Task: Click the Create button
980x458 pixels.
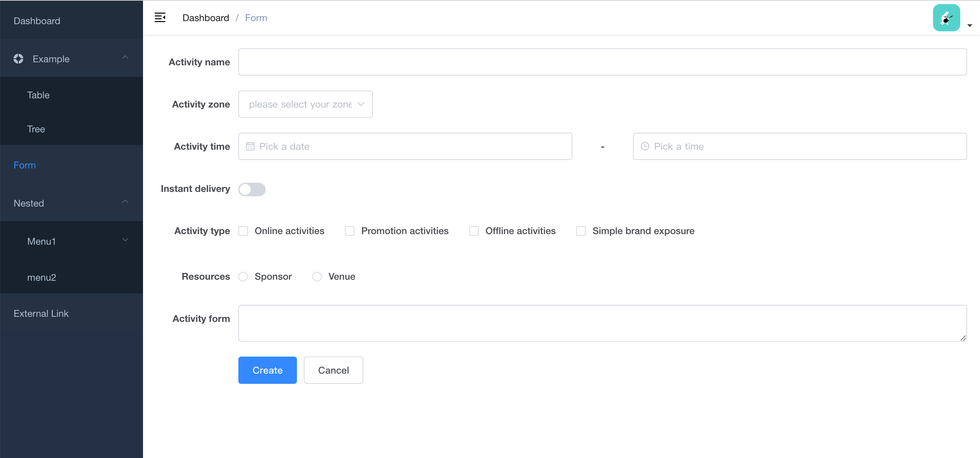Action: 267,370
